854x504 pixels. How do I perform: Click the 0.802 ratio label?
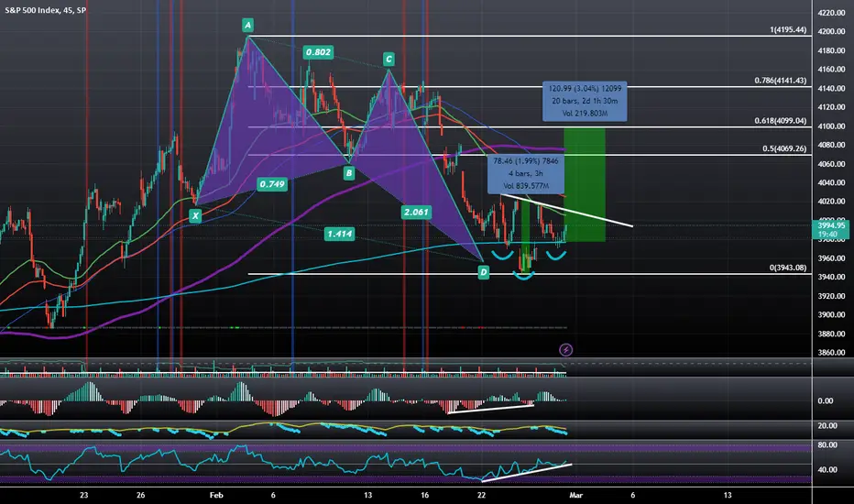coord(318,52)
